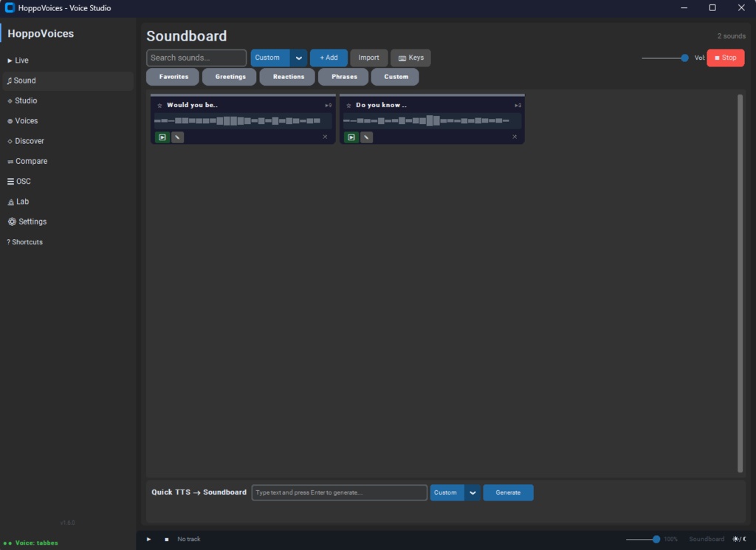Click the Search sounds field
Image resolution: width=756 pixels, height=550 pixels.
pyautogui.click(x=196, y=58)
